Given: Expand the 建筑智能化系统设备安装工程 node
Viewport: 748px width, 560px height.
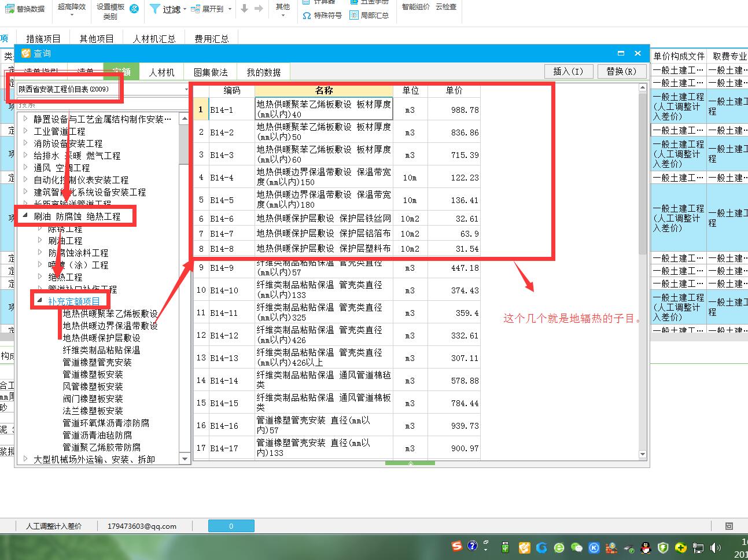Looking at the screenshot, I should pyautogui.click(x=25, y=191).
